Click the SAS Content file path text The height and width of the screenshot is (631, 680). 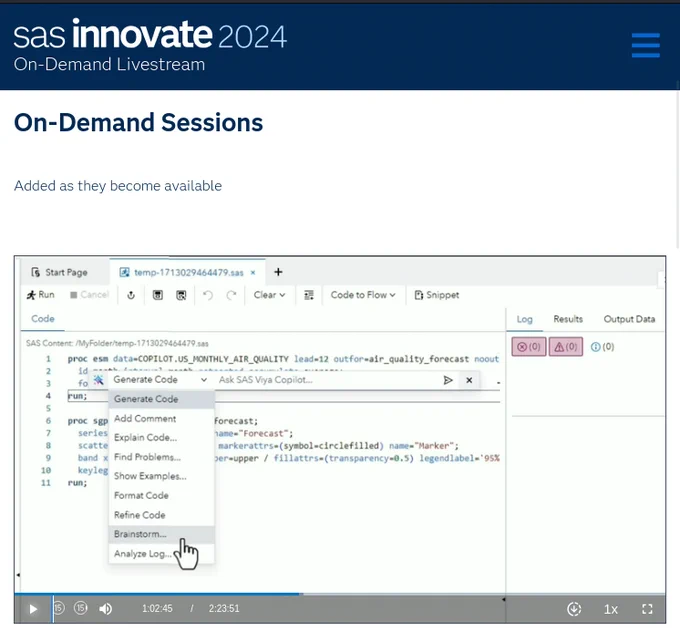click(117, 343)
